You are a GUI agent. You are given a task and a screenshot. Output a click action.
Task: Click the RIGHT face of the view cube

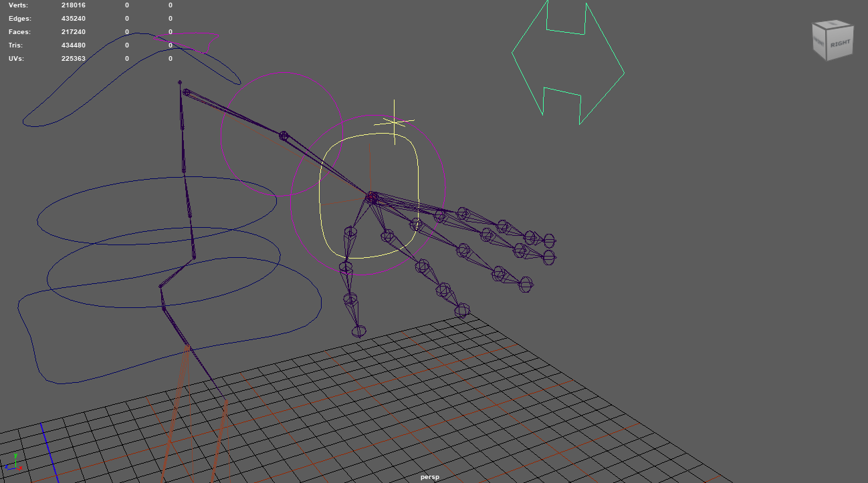(x=841, y=43)
